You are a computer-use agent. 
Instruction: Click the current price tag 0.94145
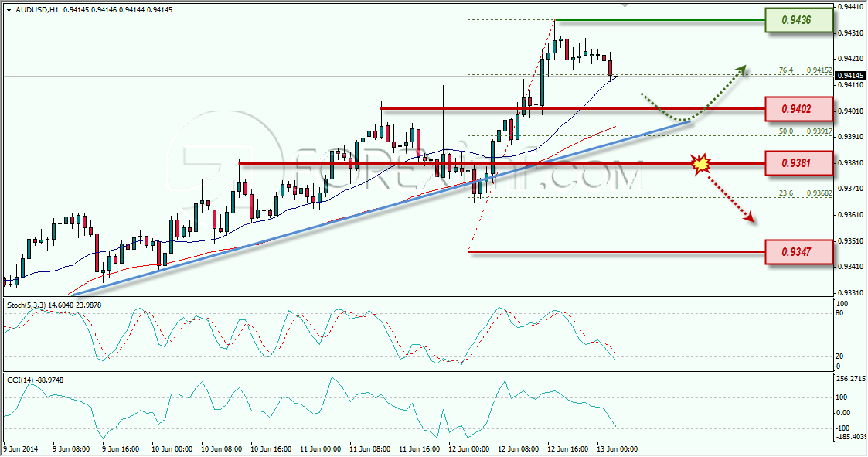(x=851, y=75)
